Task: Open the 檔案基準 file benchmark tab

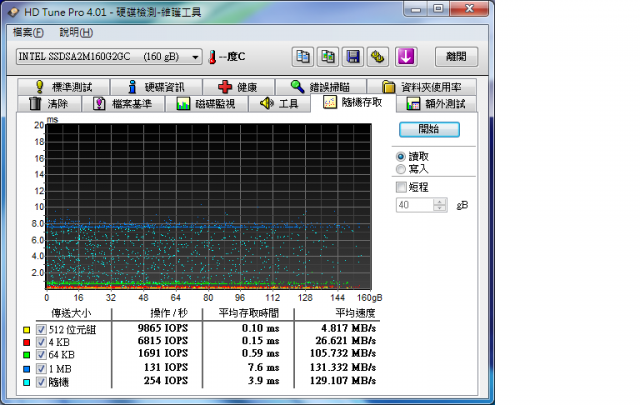Action: (x=123, y=104)
